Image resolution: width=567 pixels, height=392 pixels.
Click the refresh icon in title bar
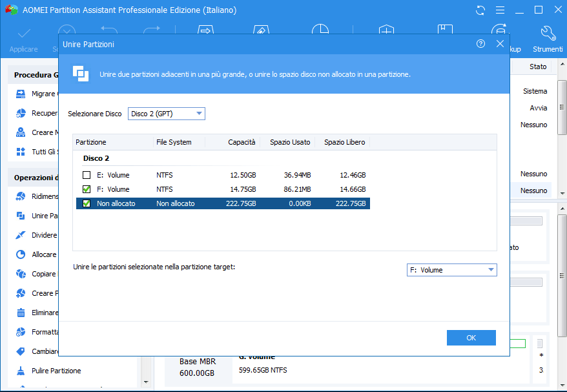pyautogui.click(x=480, y=10)
